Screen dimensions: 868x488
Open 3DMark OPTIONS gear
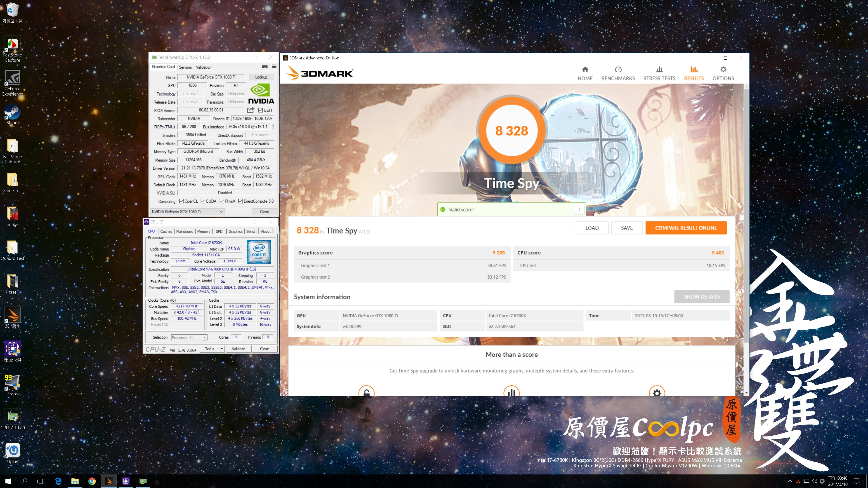click(x=723, y=74)
